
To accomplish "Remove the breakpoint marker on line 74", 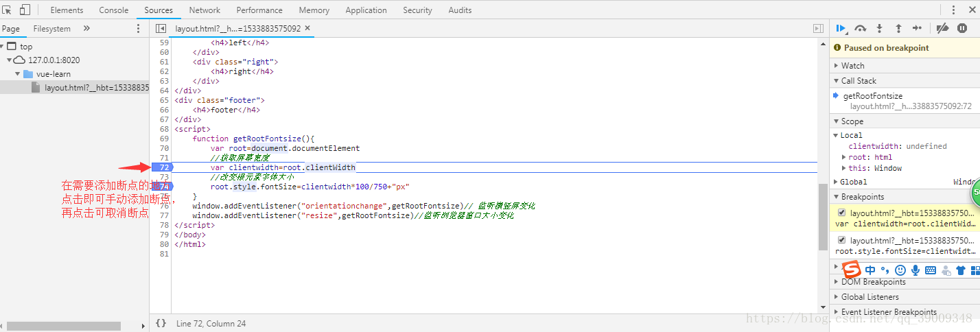I will pos(162,187).
